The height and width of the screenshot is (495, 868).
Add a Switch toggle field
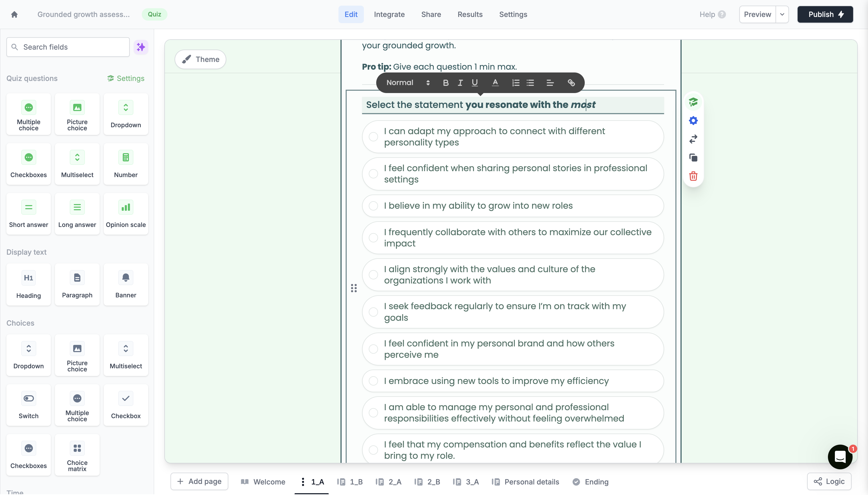pos(29,405)
